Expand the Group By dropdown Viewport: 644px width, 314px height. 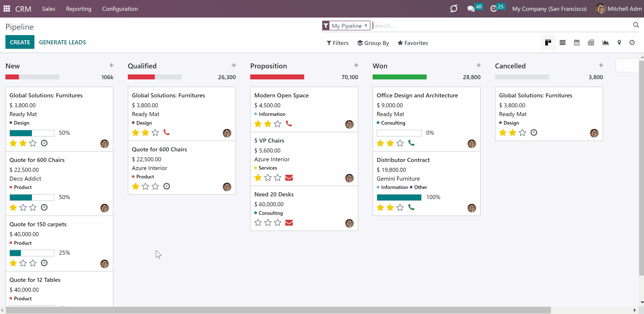[x=373, y=43]
